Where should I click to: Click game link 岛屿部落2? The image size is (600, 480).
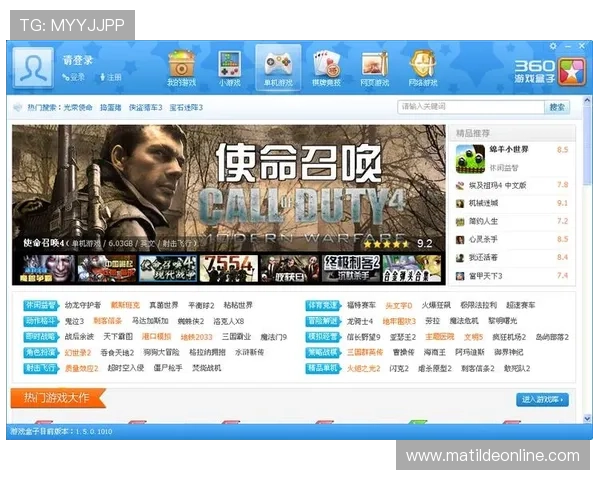[x=552, y=337]
